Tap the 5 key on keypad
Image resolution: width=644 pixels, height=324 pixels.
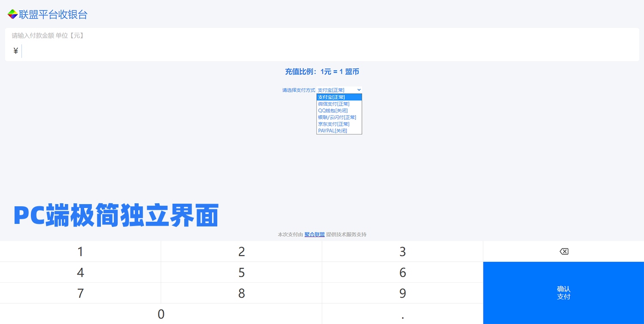pyautogui.click(x=241, y=272)
